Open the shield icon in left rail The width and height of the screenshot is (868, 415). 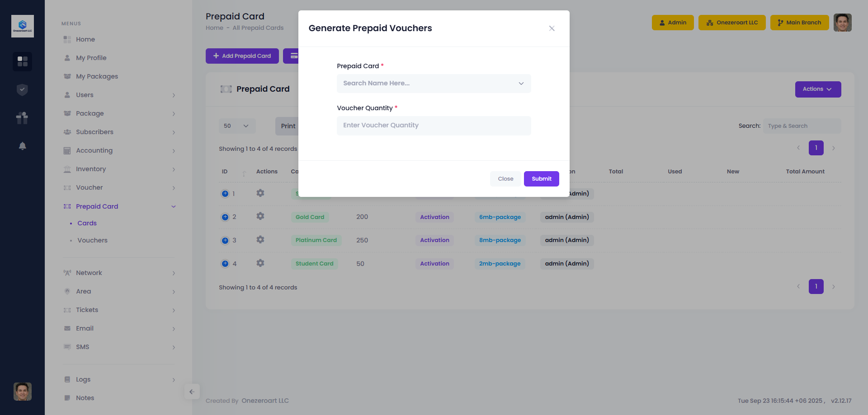tap(22, 90)
